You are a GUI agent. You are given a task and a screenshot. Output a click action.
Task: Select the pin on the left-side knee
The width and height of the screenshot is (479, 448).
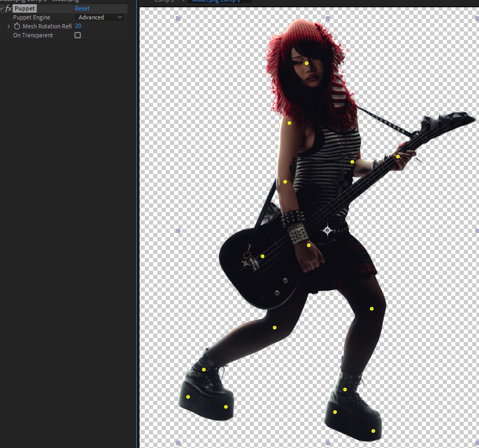274,328
